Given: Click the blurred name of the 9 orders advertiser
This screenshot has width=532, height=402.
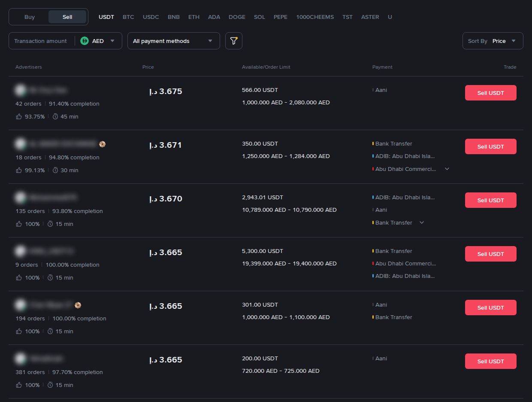Looking at the screenshot, I should click(x=51, y=251).
